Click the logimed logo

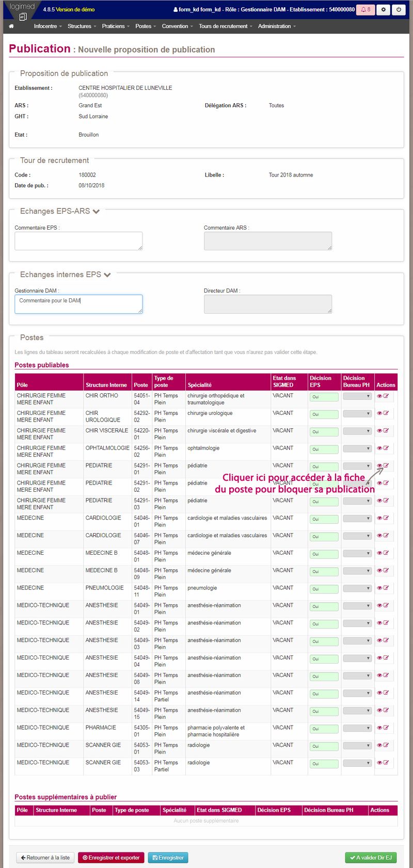click(x=22, y=10)
